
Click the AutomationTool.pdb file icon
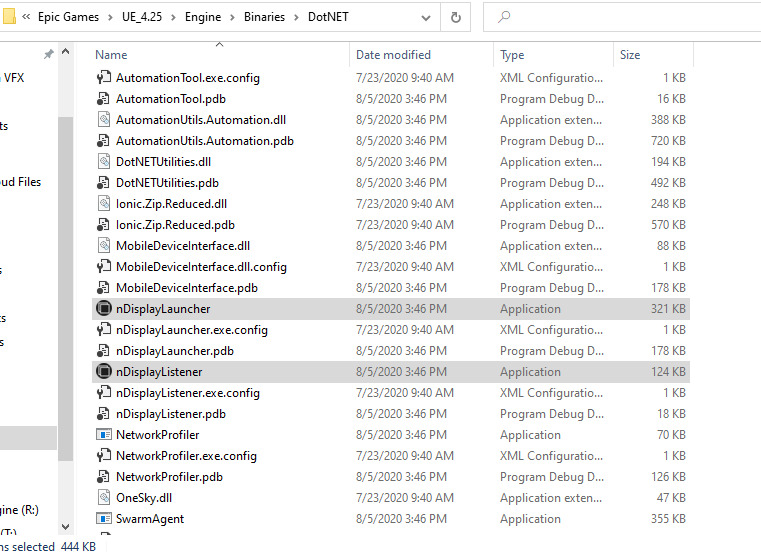coord(103,99)
